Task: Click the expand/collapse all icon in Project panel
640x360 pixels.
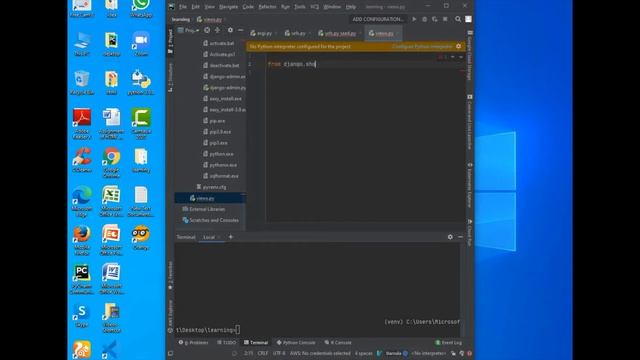Action: tap(218, 30)
